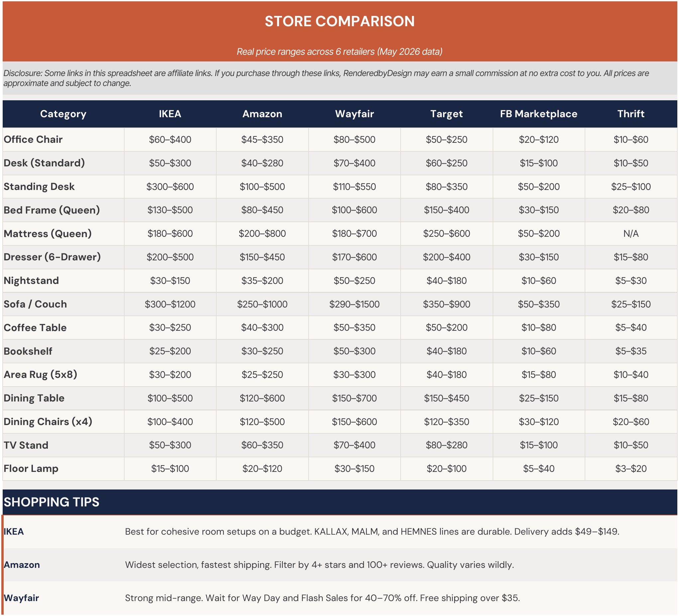Viewport: 679px width, 616px height.
Task: Click the IKEA column header
Action: [x=170, y=114]
